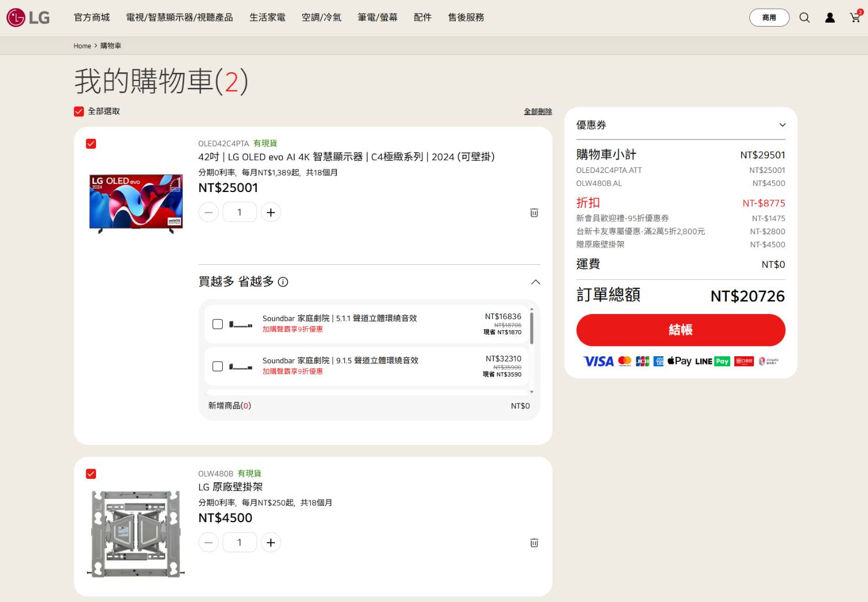868x602 pixels.
Task: Uncheck the OLW480B item checkbox
Action: (91, 474)
